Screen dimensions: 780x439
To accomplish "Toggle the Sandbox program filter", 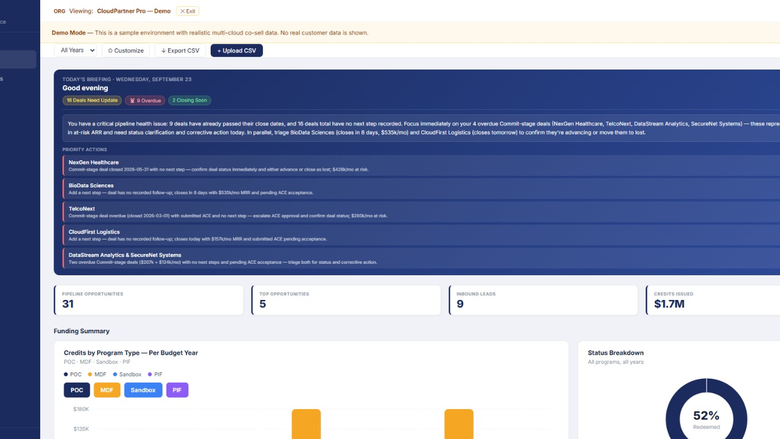I will click(x=143, y=390).
